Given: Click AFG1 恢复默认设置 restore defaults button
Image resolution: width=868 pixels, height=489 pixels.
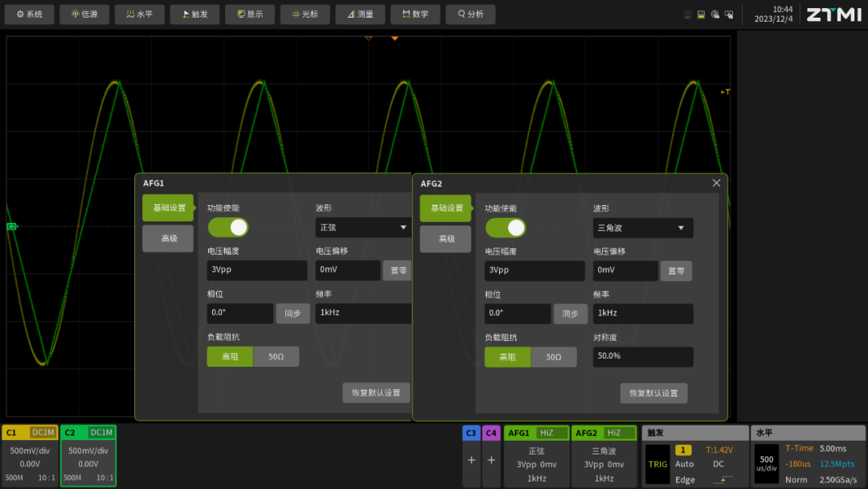Looking at the screenshot, I should [x=376, y=393].
